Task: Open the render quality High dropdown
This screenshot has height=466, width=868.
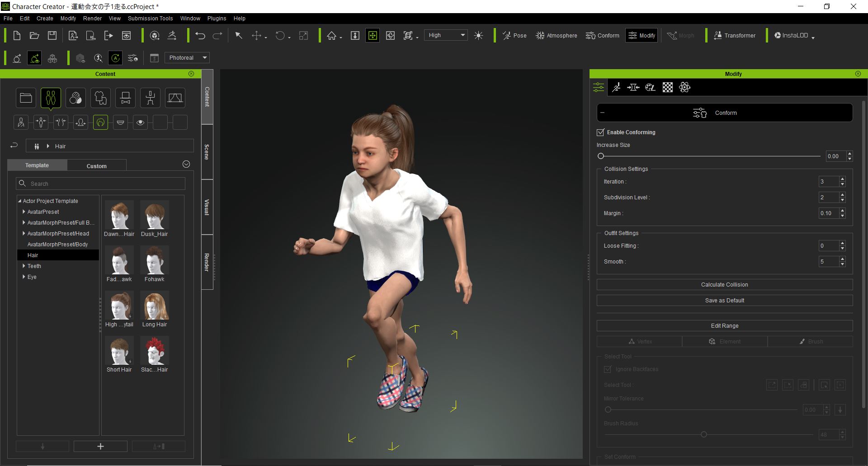Action: pos(446,35)
